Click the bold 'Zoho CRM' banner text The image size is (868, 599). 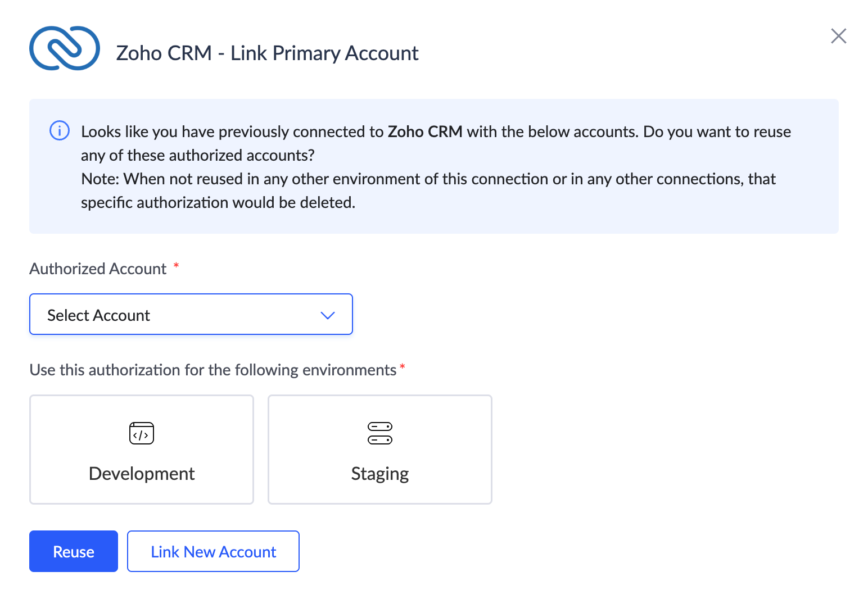tap(425, 131)
